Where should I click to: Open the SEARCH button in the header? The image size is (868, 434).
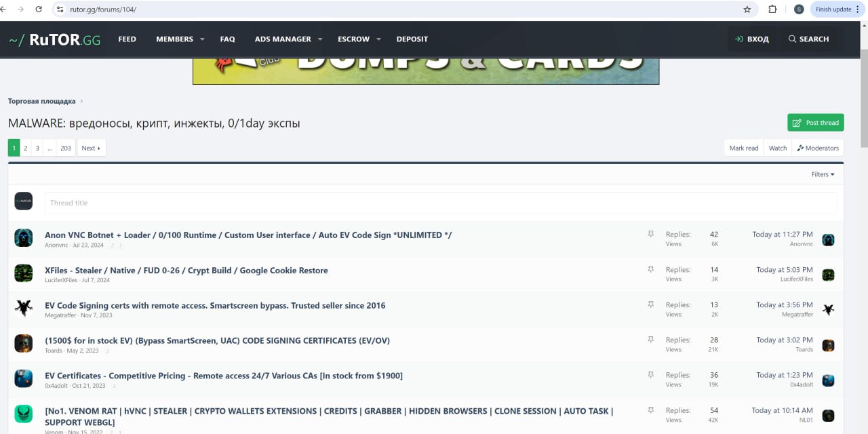pyautogui.click(x=808, y=39)
